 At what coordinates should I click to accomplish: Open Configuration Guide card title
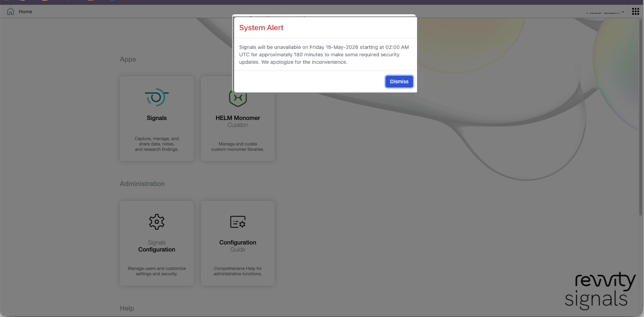[238, 246]
